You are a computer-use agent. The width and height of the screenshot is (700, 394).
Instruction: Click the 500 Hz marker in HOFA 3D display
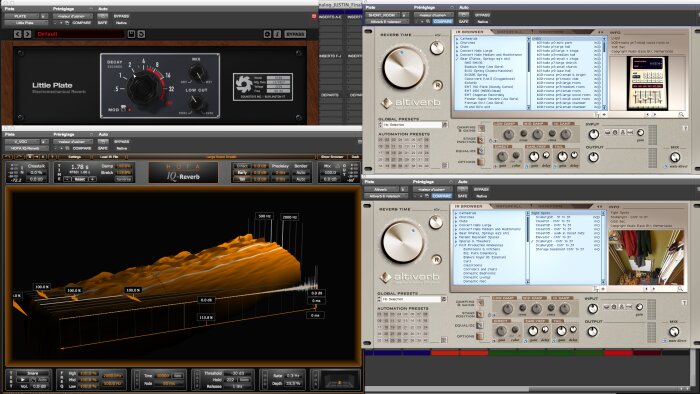point(264,216)
